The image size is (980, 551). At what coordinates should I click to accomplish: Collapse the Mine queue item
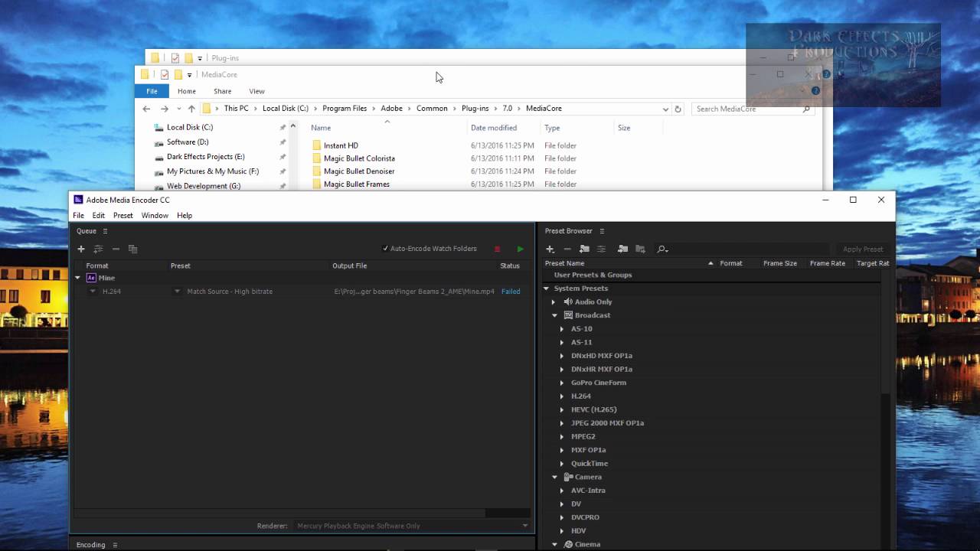click(77, 278)
